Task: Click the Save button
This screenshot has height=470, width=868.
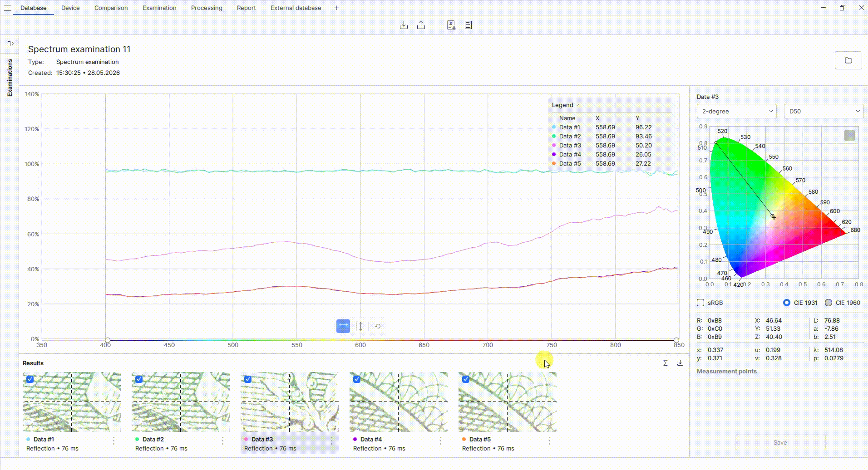Action: [780, 442]
